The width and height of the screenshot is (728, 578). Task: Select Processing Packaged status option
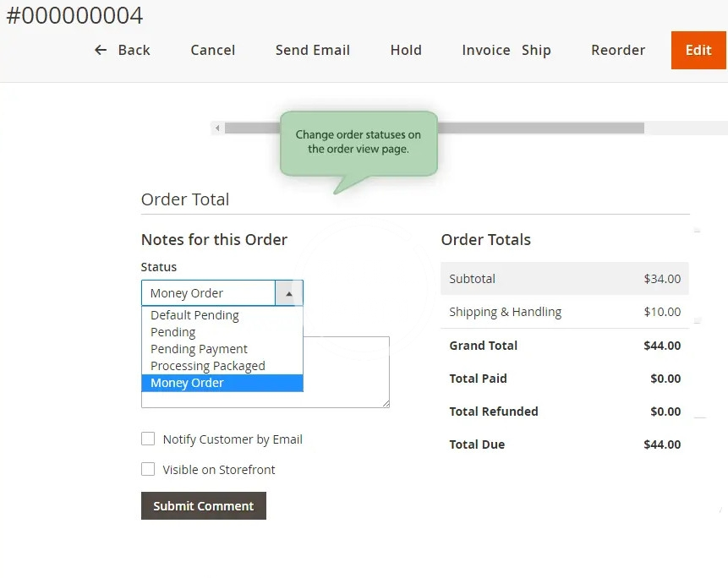coord(207,366)
